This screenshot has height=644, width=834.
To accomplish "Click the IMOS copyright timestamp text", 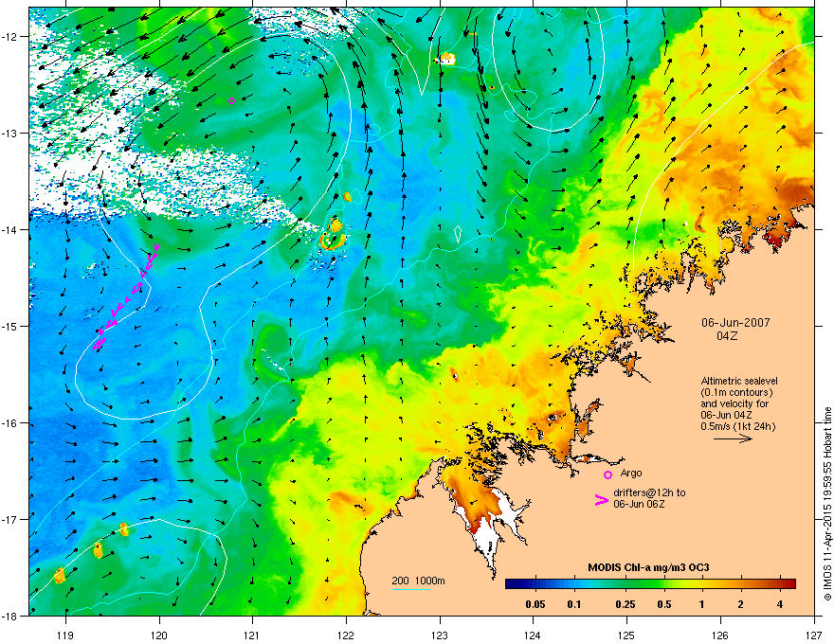I will pos(827,504).
